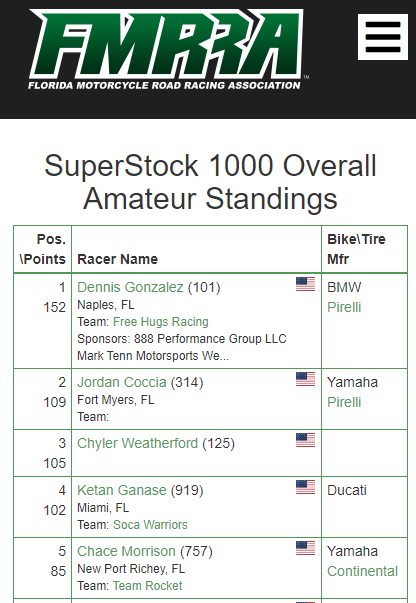The image size is (416, 603).
Task: Click the Bike\Tire Mfr column header
Action: pos(356,249)
